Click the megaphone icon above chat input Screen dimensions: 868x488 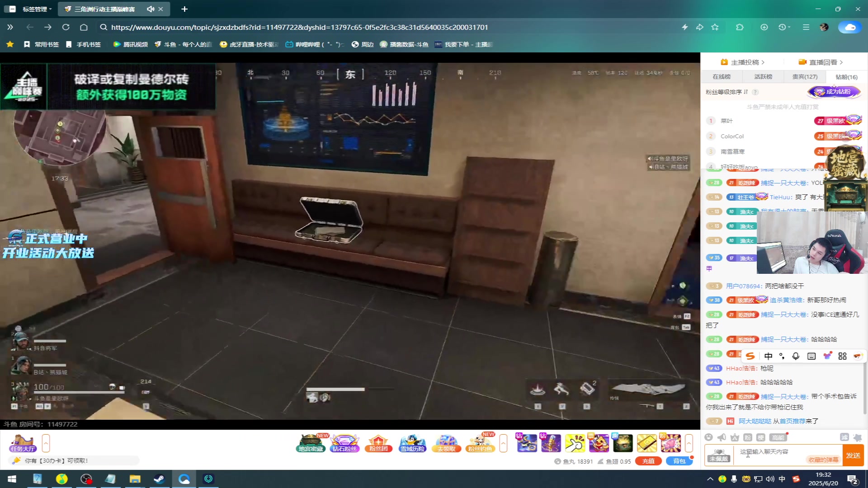722,437
